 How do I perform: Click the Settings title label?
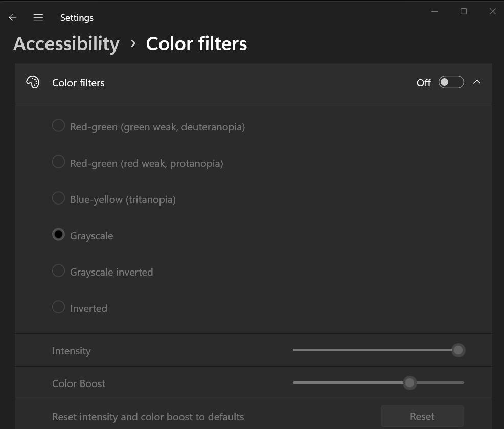pyautogui.click(x=77, y=17)
